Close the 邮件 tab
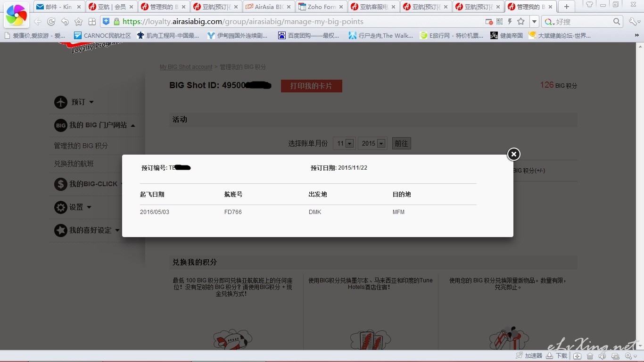 coord(79,7)
